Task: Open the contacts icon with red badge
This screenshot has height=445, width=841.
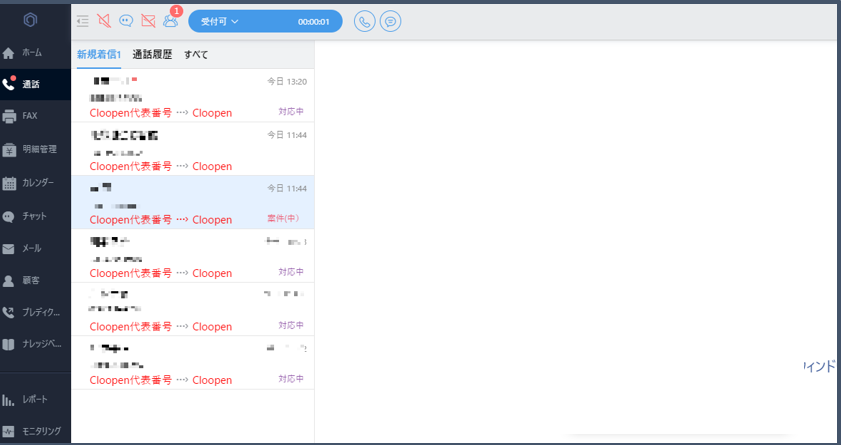Action: pos(170,21)
